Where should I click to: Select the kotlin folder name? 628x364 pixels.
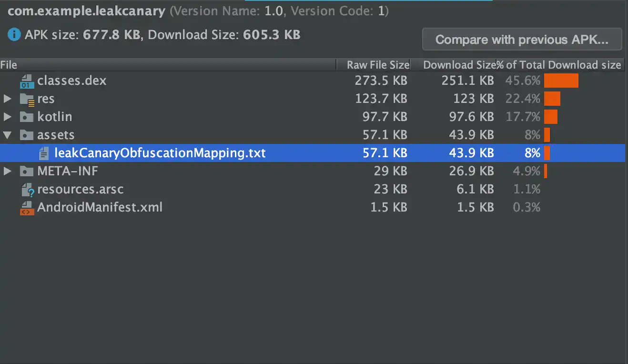[x=55, y=117]
